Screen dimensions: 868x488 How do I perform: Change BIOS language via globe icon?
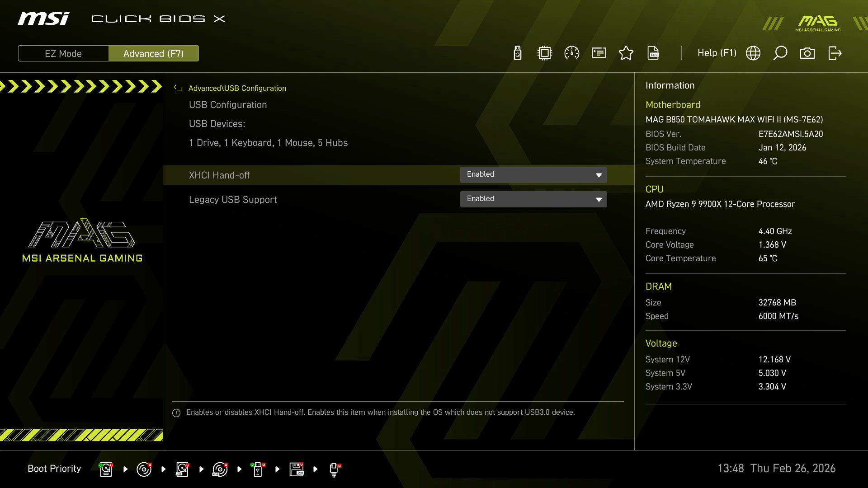[753, 53]
